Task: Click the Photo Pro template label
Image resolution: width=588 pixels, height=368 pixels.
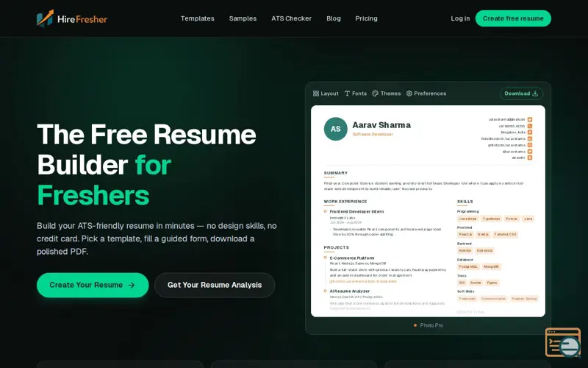Action: point(431,325)
